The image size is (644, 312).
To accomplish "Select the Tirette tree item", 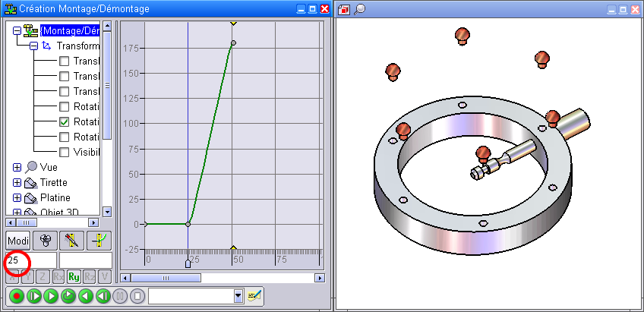I will [x=53, y=182].
